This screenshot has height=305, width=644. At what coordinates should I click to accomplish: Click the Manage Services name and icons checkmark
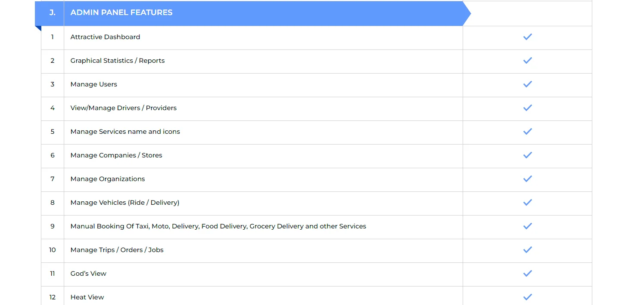(x=527, y=132)
